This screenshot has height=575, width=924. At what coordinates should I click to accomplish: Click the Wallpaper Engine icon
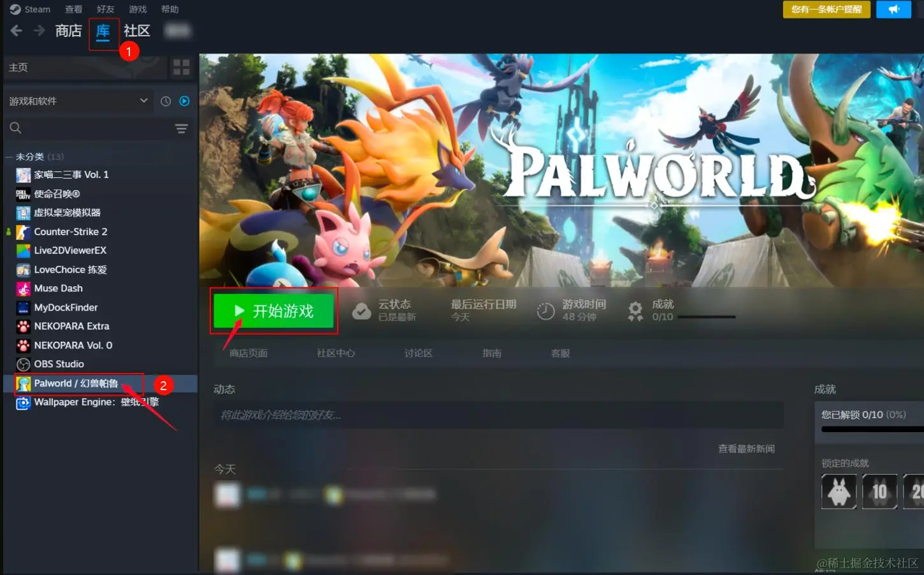point(24,402)
